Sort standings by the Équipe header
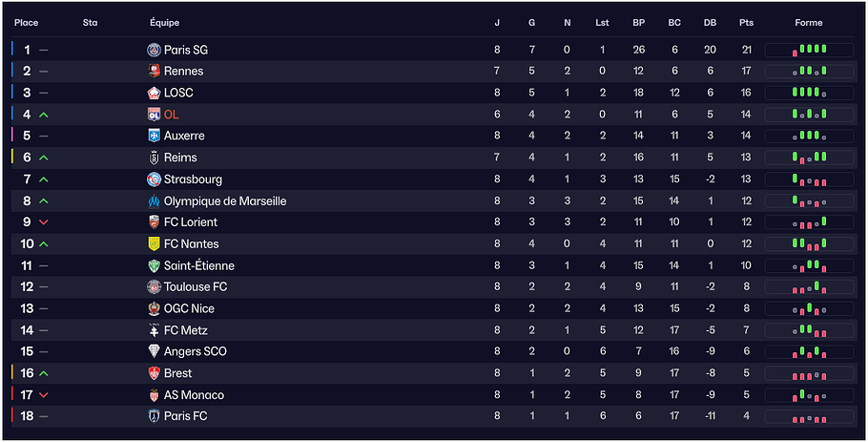The image size is (868, 442). click(x=164, y=23)
